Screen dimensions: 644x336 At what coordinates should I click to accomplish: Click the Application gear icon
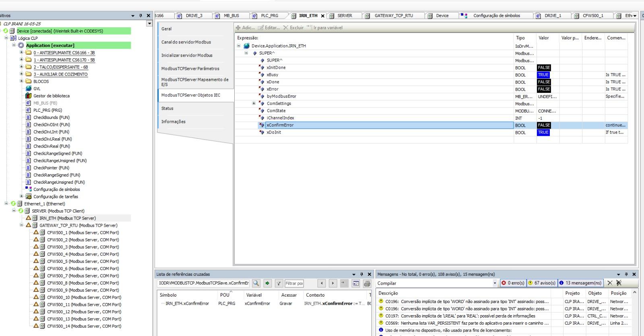[x=21, y=45]
